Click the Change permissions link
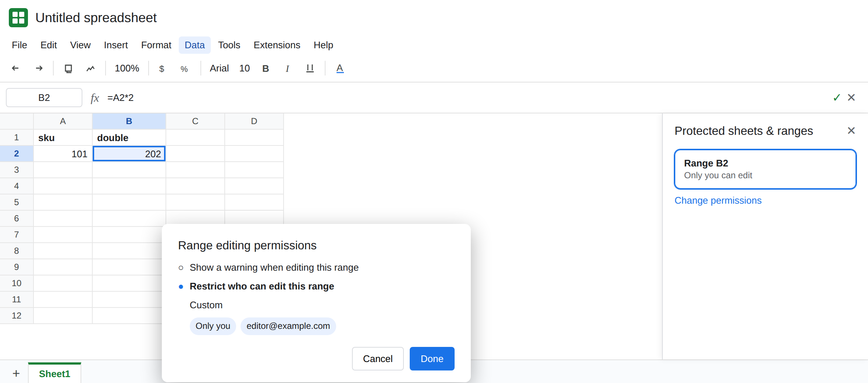The image size is (868, 383). (718, 201)
